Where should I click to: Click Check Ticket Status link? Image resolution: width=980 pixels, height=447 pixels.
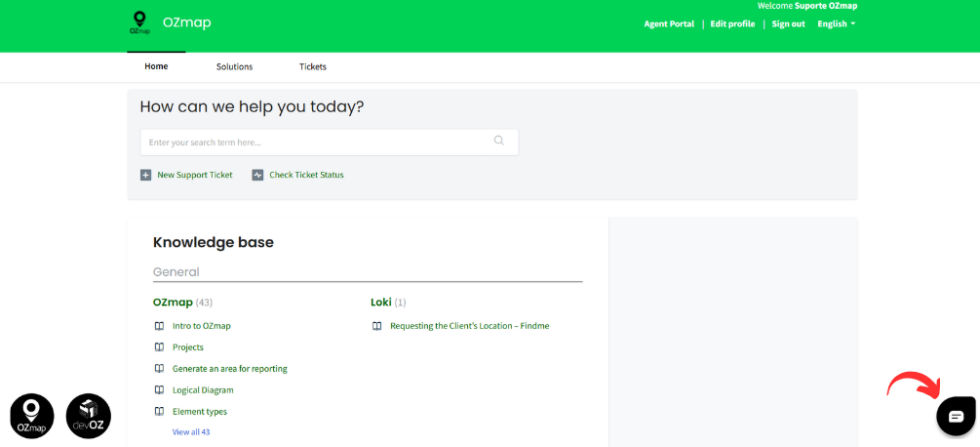point(306,175)
